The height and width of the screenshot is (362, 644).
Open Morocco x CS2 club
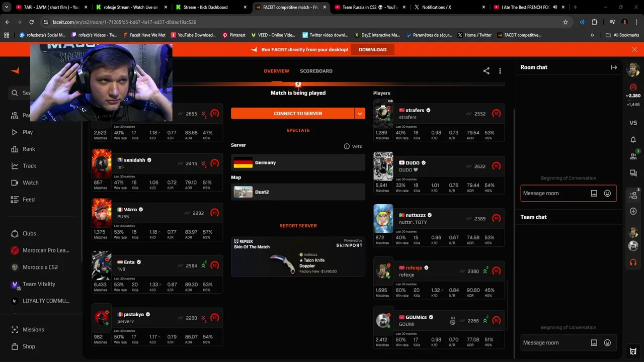[34, 267]
